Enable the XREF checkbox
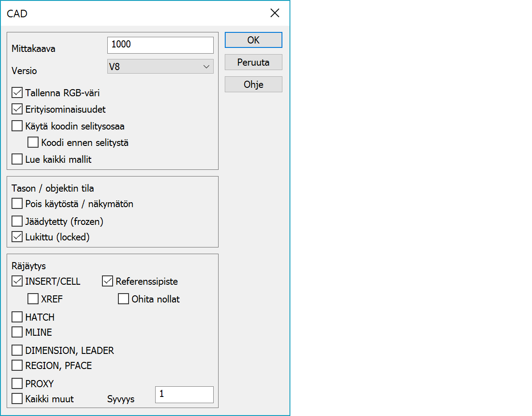 coord(33,299)
